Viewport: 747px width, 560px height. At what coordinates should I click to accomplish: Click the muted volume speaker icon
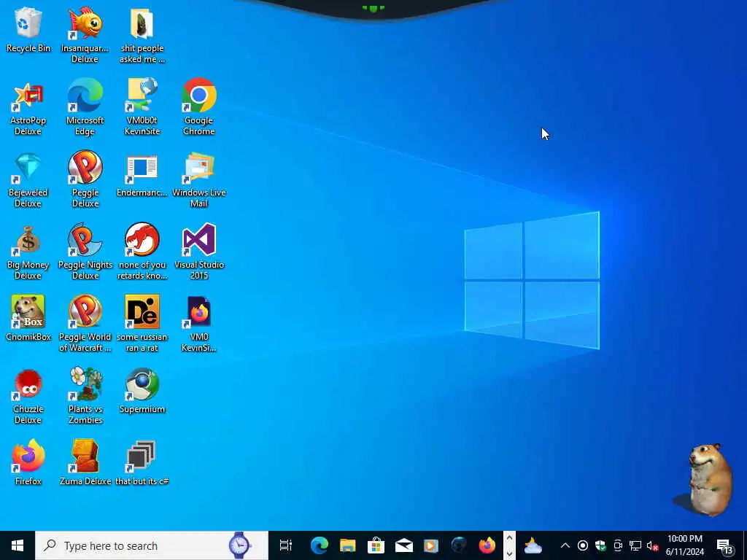(652, 546)
